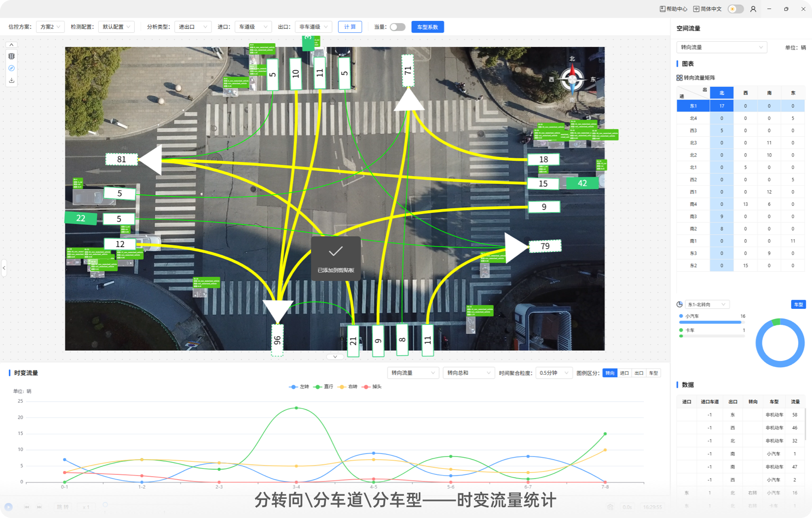
Task: Expand the 东1-北转向 dropdown
Action: pos(707,305)
